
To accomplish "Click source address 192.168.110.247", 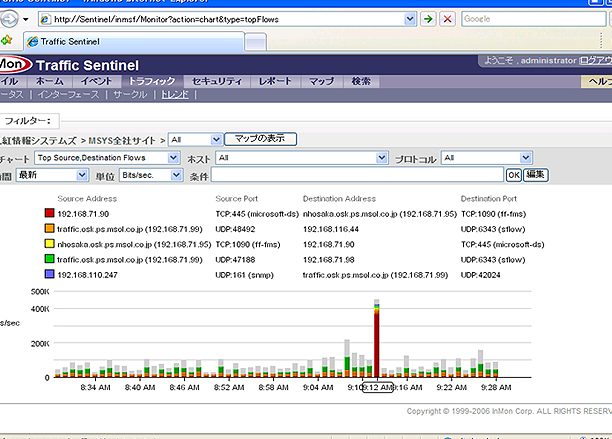I will pyautogui.click(x=87, y=275).
